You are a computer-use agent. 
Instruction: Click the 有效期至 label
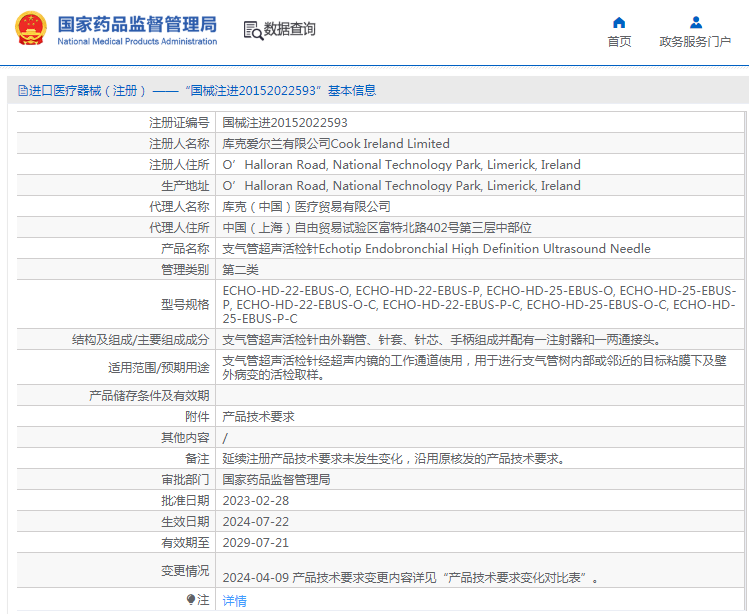(185, 543)
